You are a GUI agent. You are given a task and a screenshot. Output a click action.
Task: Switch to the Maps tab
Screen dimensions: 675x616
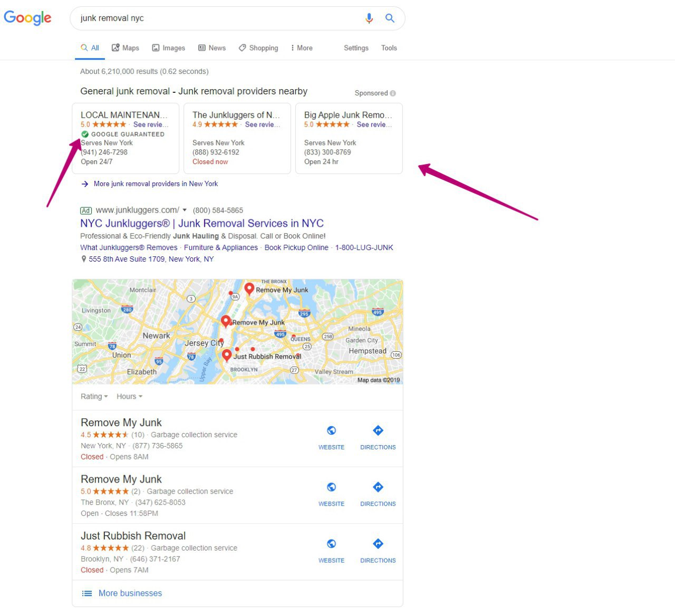126,48
